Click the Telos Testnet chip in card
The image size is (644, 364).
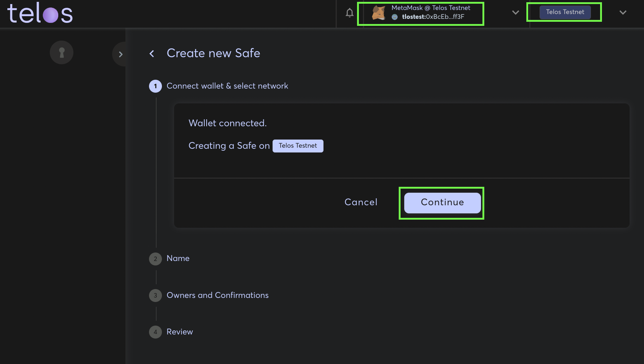[x=298, y=146]
